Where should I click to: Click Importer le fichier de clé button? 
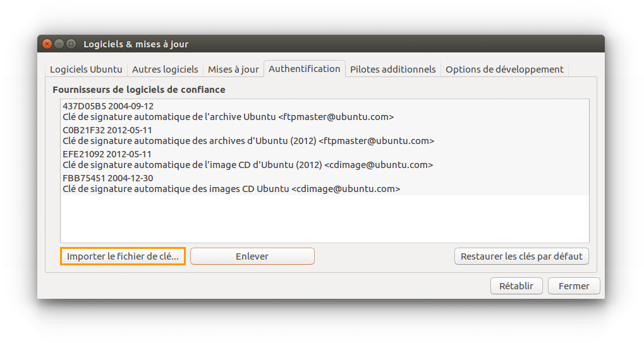123,256
